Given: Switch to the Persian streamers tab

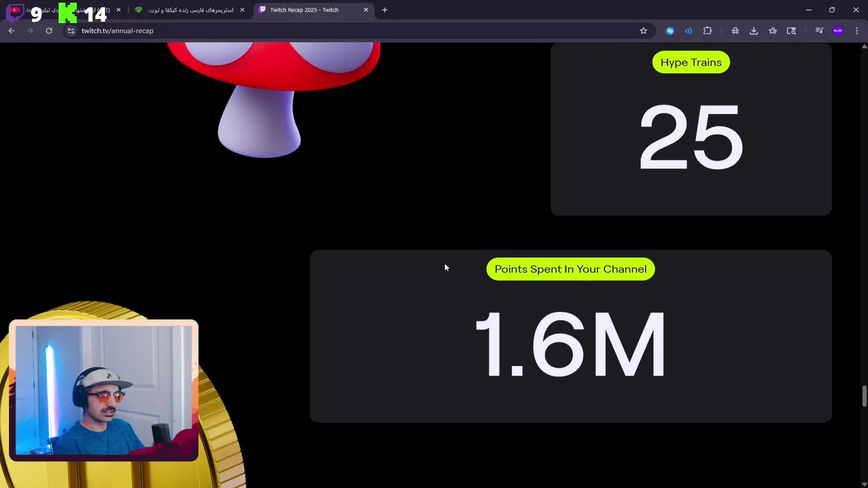Looking at the screenshot, I should pyautogui.click(x=191, y=10).
